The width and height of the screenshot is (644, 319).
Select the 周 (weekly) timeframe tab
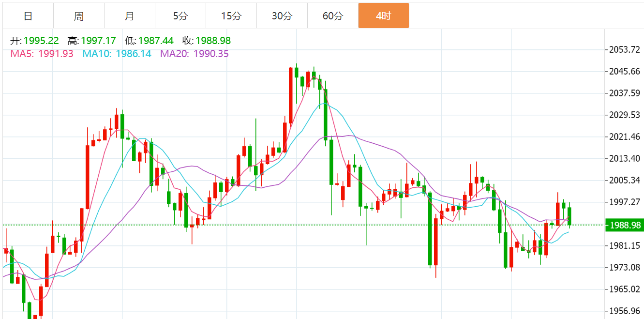pyautogui.click(x=79, y=16)
